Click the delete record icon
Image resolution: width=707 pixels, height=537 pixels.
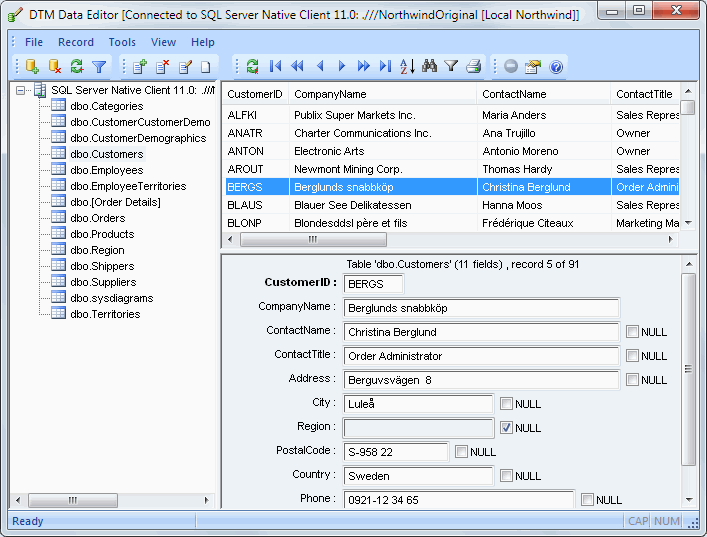tap(162, 67)
